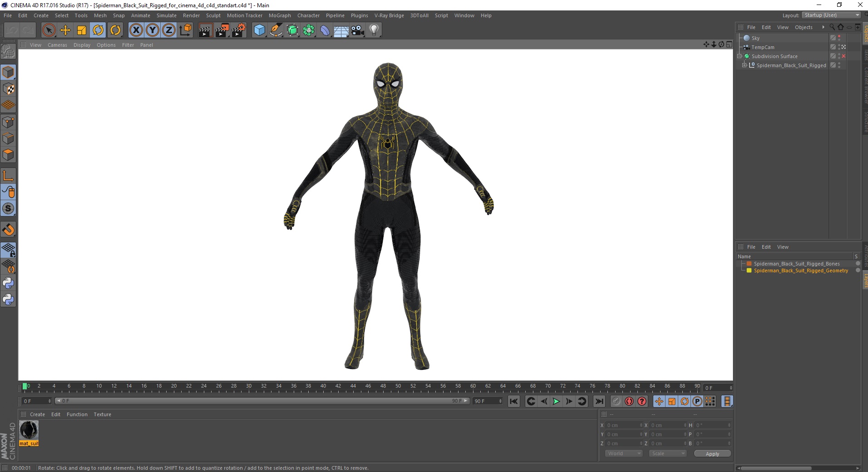Image resolution: width=868 pixels, height=472 pixels.
Task: Click the Apply button
Action: (712, 453)
